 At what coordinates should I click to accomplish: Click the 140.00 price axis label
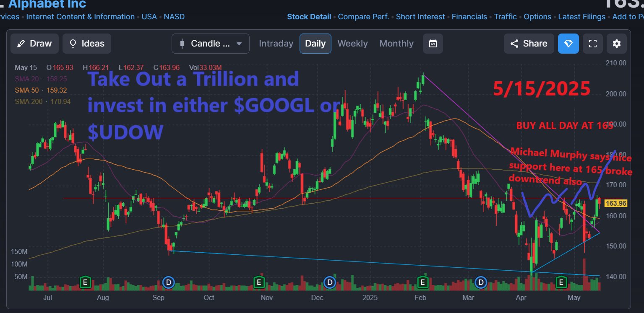point(616,277)
